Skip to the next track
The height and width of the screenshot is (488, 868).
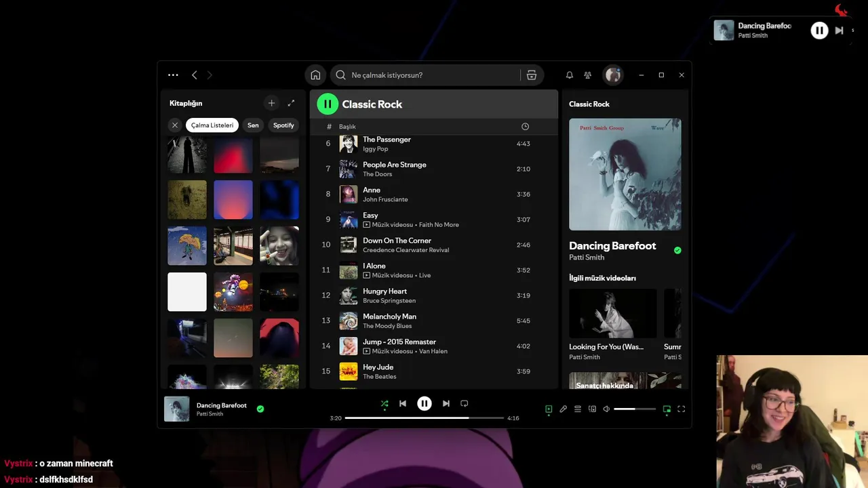pyautogui.click(x=446, y=403)
